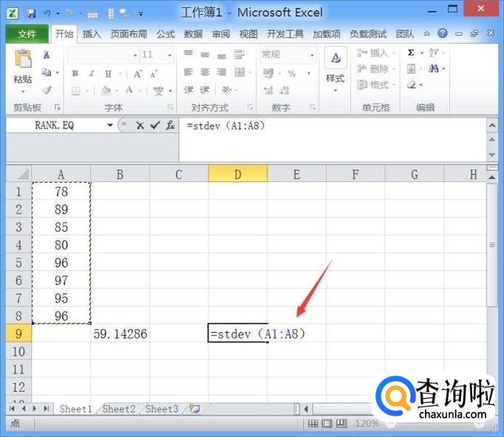This screenshot has width=504, height=437.
Task: Click the Increase Font Size icon
Action: pyautogui.click(x=137, y=74)
